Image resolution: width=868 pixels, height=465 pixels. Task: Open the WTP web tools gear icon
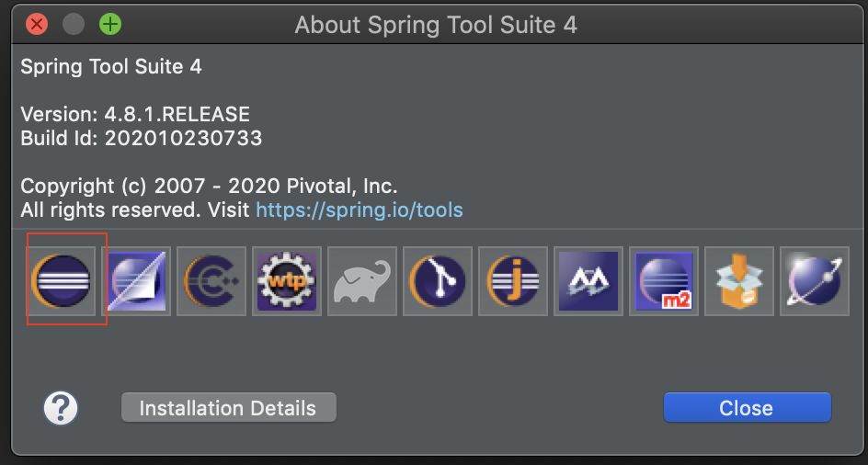pyautogui.click(x=287, y=280)
